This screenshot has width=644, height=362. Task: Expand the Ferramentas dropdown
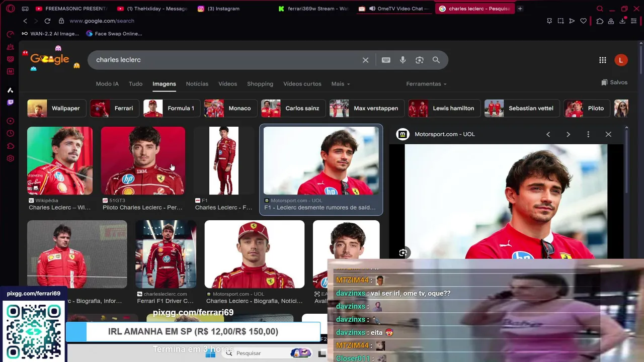[426, 84]
